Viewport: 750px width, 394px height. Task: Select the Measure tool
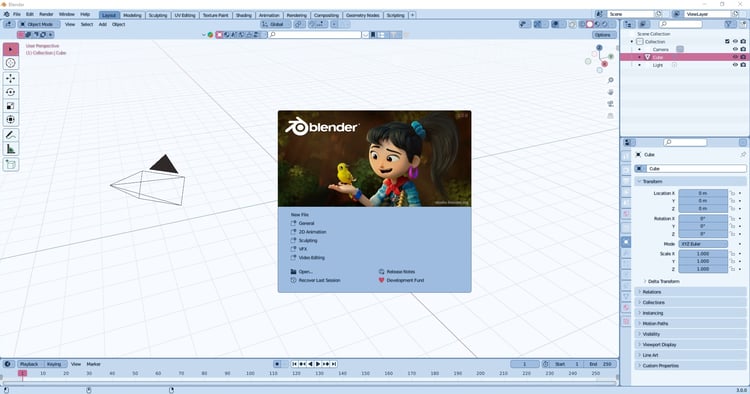pyautogui.click(x=11, y=149)
